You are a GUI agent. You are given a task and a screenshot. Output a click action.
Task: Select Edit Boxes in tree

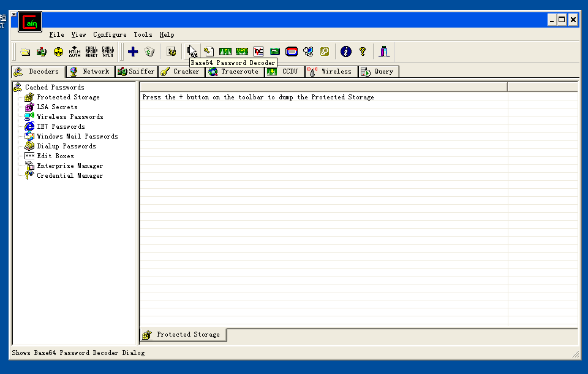56,156
